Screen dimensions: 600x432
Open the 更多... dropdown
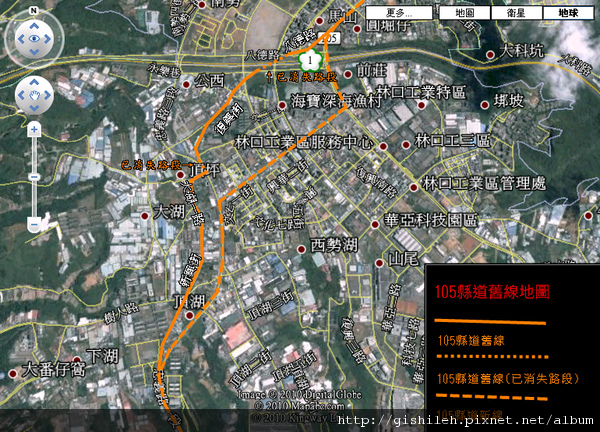pos(399,13)
